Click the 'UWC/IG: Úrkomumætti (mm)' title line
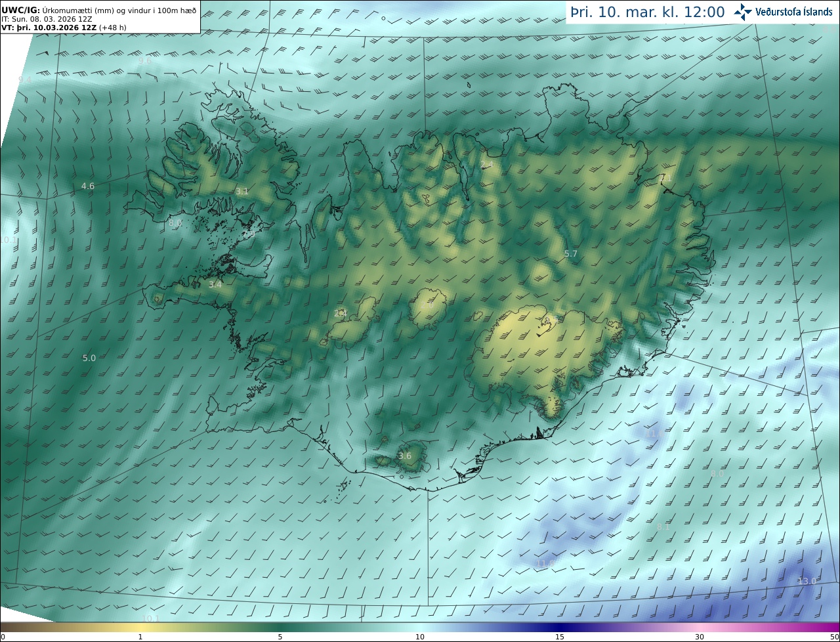This screenshot has height=642, width=840. (x=98, y=10)
